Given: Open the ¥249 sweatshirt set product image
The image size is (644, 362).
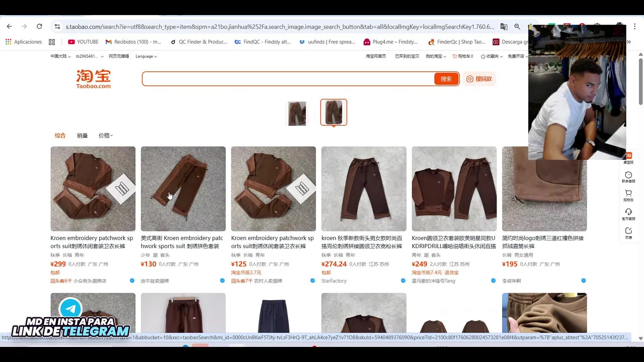Looking at the screenshot, I should pyautogui.click(x=454, y=189).
